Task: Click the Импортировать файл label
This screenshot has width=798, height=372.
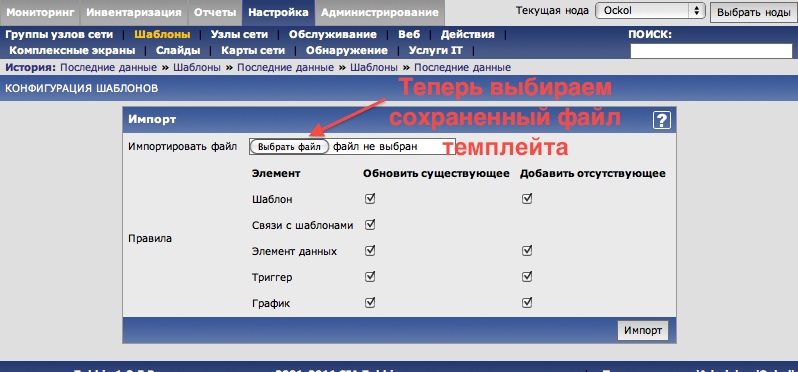Action: click(x=183, y=147)
